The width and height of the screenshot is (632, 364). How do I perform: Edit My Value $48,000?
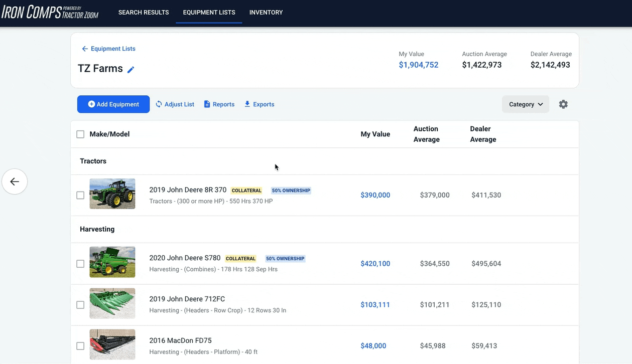373,346
